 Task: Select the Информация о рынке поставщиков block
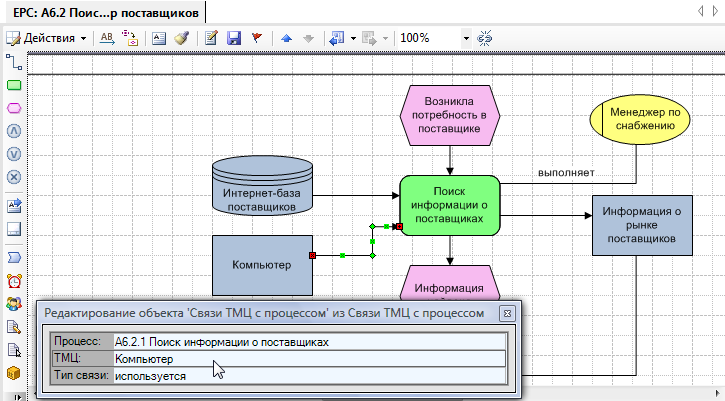[642, 225]
